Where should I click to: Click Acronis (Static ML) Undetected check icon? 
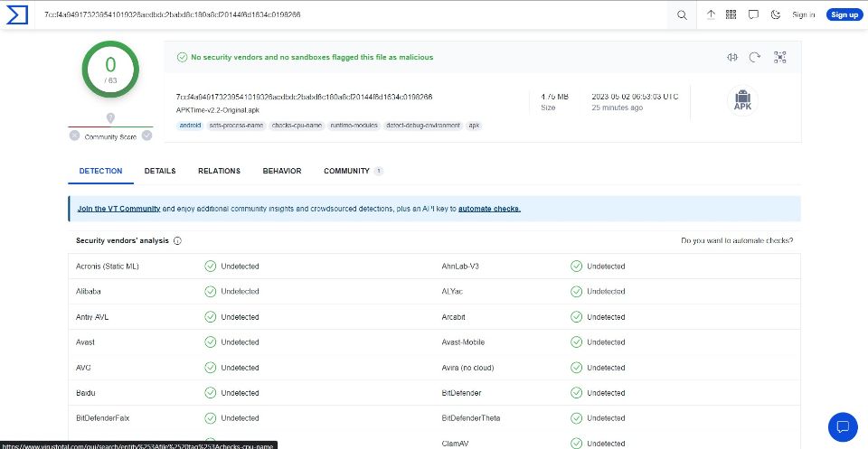(x=211, y=267)
